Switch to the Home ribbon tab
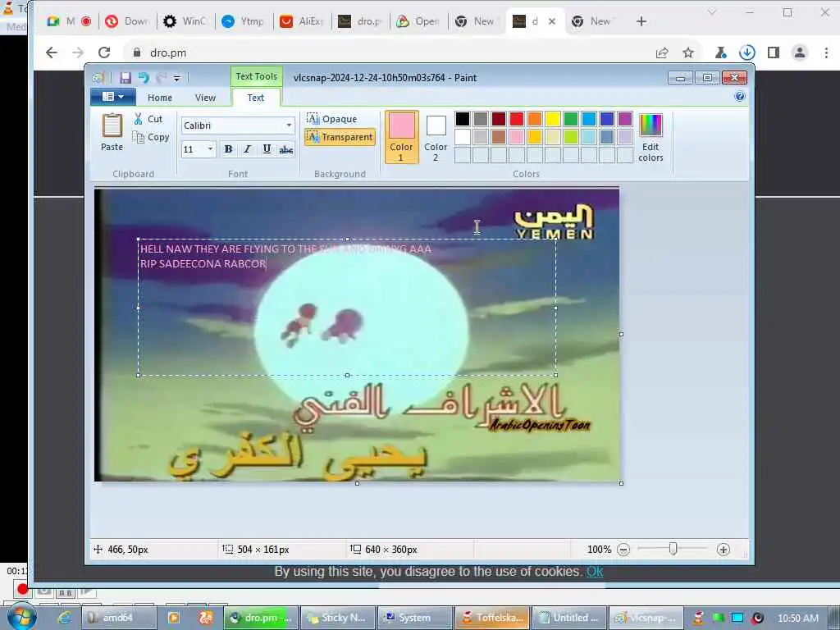This screenshot has width=840, height=630. 160,98
